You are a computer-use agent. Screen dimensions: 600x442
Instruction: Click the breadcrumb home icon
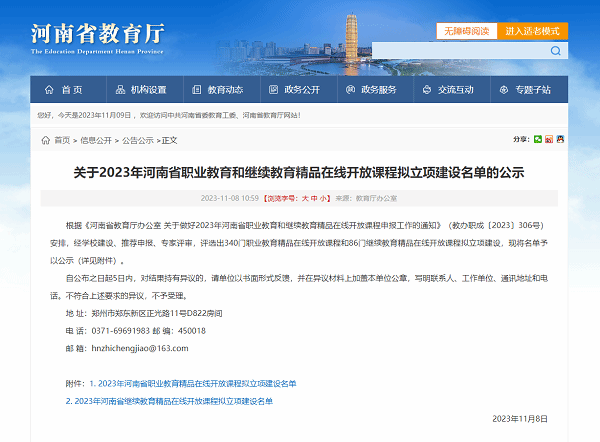pyautogui.click(x=44, y=140)
